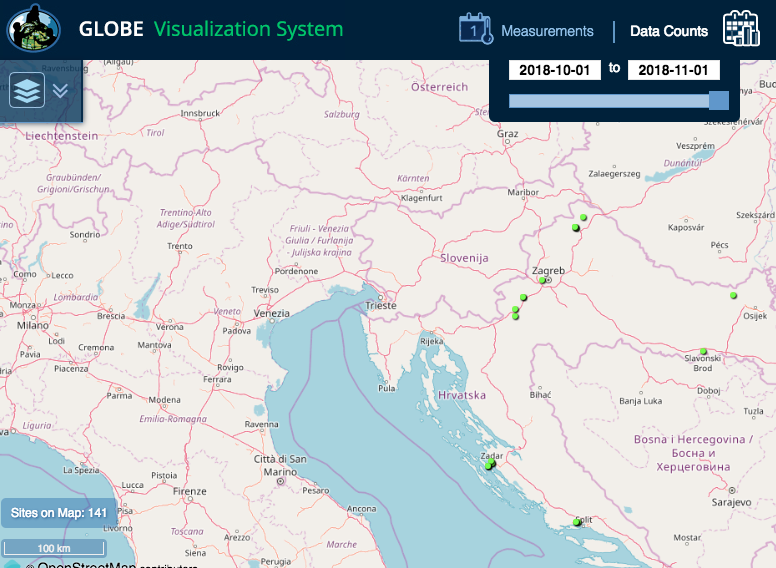Image resolution: width=776 pixels, height=568 pixels.
Task: Open the map layers panel icon
Action: pos(27,90)
